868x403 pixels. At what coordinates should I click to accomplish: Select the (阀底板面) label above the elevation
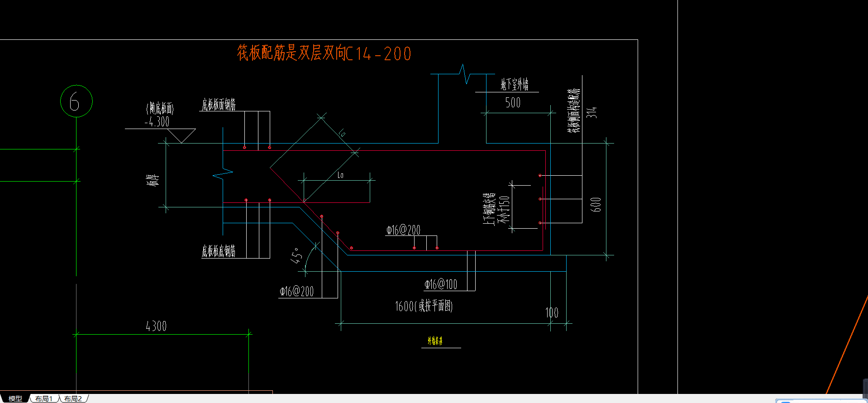pyautogui.click(x=160, y=108)
